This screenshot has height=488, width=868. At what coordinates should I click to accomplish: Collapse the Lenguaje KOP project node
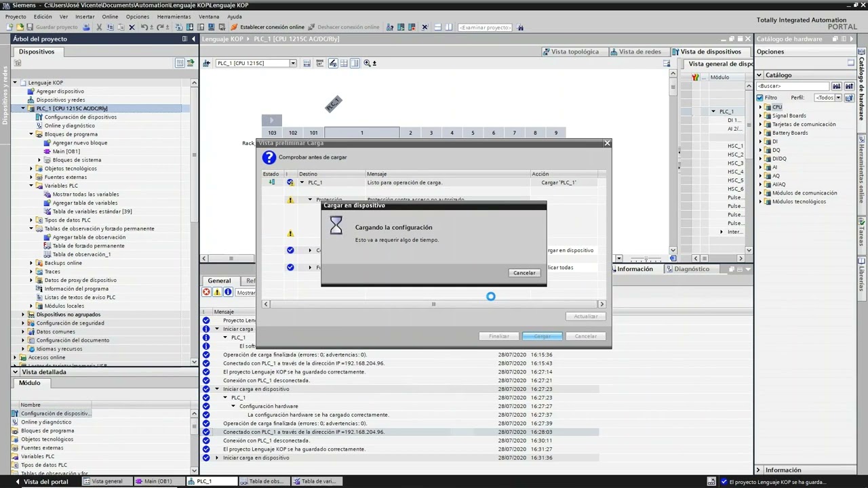point(15,83)
